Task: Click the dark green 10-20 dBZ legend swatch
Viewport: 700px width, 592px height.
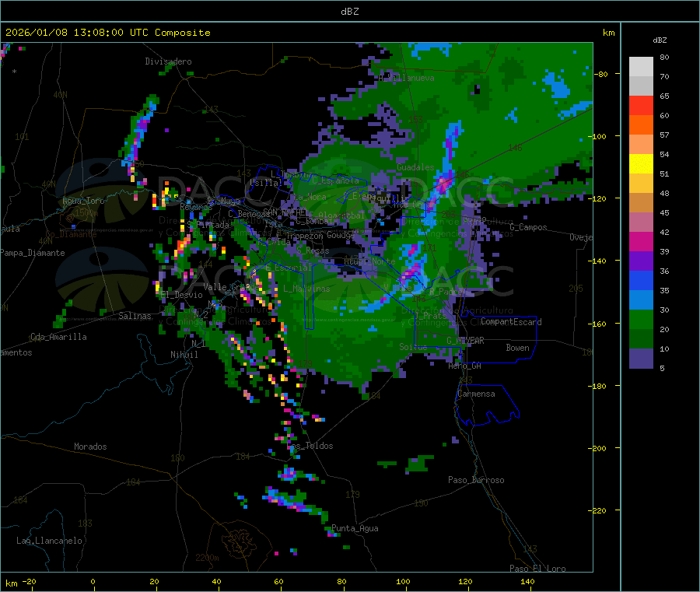Action: click(641, 339)
